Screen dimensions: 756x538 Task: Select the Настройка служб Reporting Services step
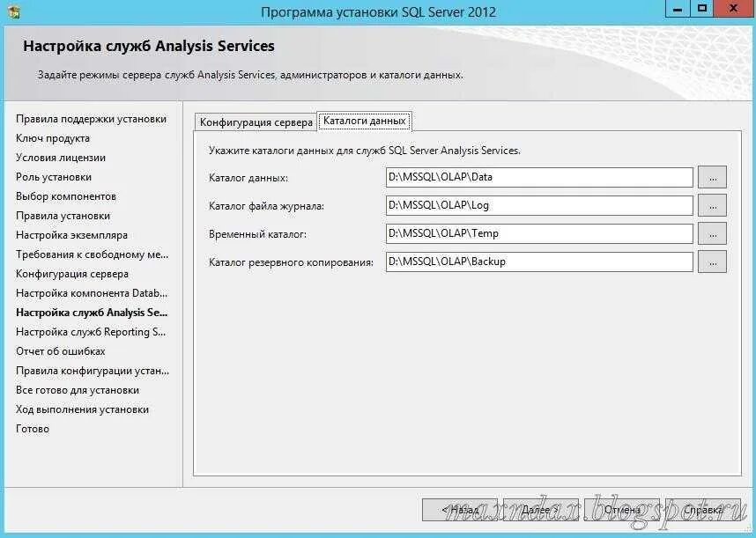click(91, 332)
